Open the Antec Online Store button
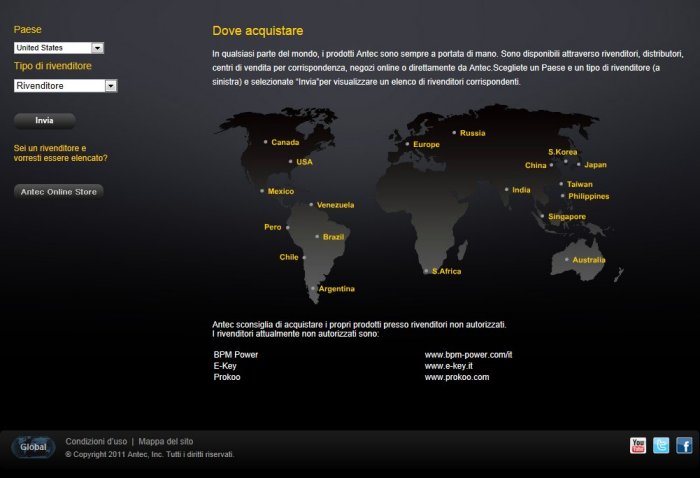Viewport: 700px width, 478px height. click(x=58, y=192)
